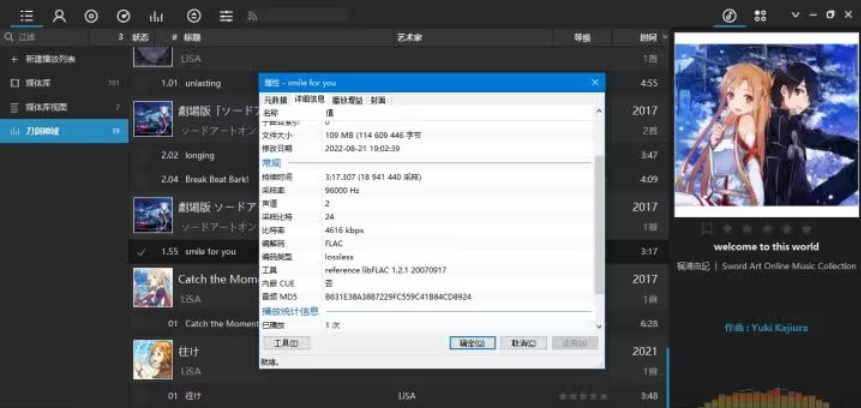Image resolution: width=861 pixels, height=408 pixels.
Task: Switch to the 详细信息 tab in properties
Action: click(x=310, y=99)
